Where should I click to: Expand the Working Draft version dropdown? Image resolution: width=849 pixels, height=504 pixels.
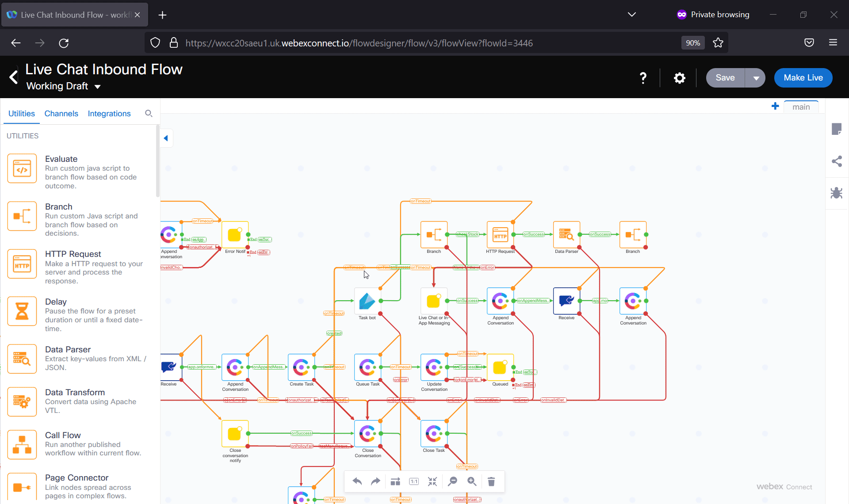(98, 87)
